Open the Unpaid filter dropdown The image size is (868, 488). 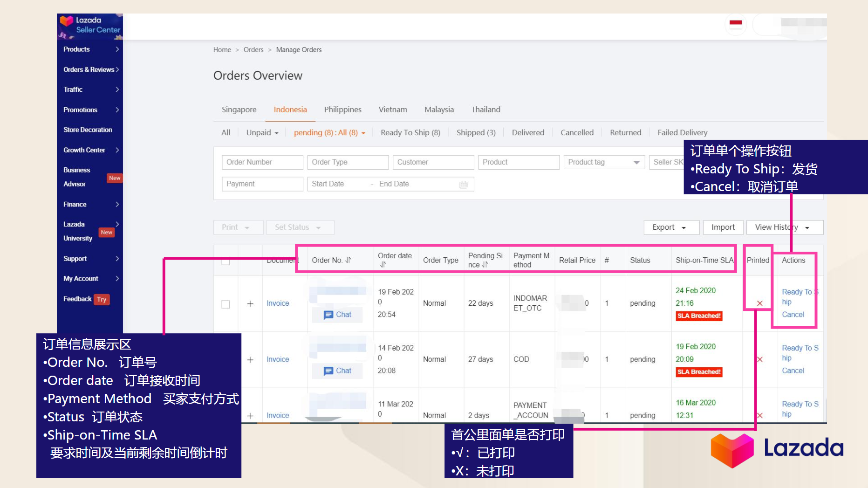[262, 132]
